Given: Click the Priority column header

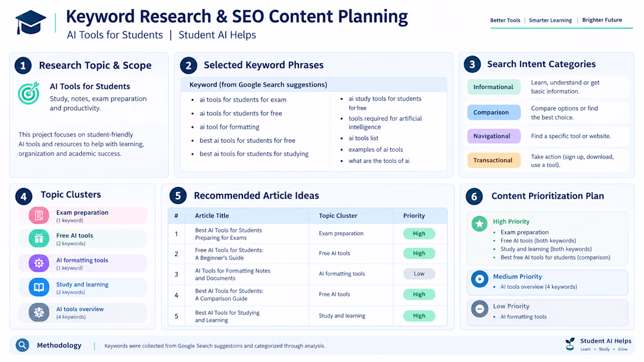Looking at the screenshot, I should [x=414, y=216].
